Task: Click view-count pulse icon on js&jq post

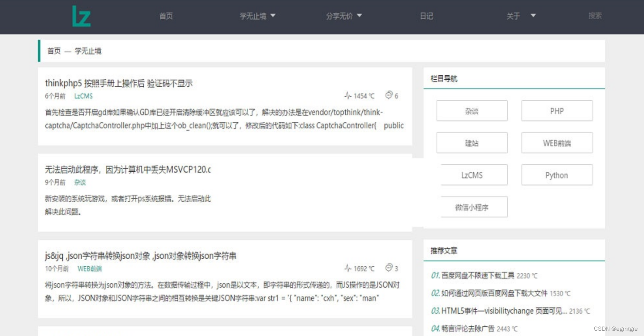Action: point(347,268)
